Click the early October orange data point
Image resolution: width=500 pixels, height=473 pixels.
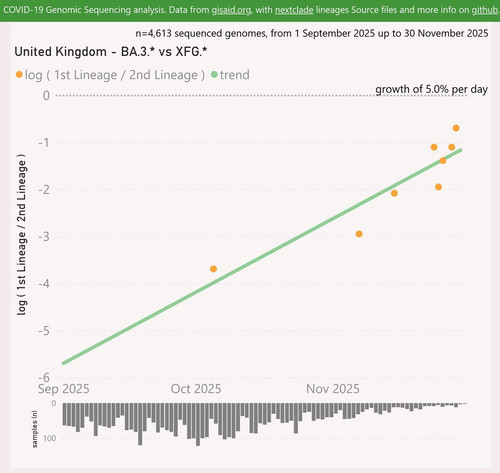coord(213,269)
